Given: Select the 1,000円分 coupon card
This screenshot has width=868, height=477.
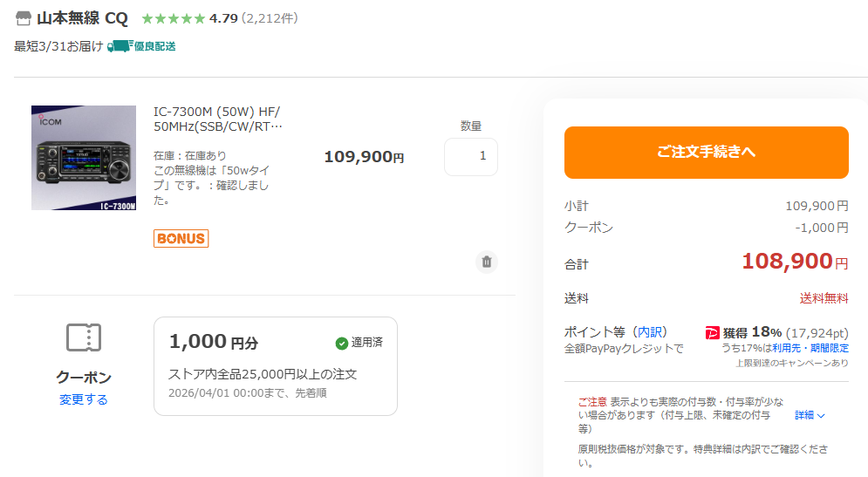Looking at the screenshot, I should click(x=275, y=366).
